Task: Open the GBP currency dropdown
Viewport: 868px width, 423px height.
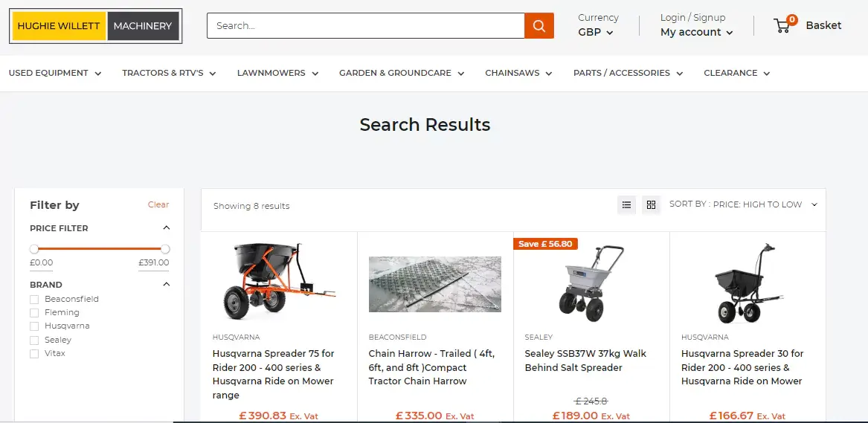Action: click(596, 32)
